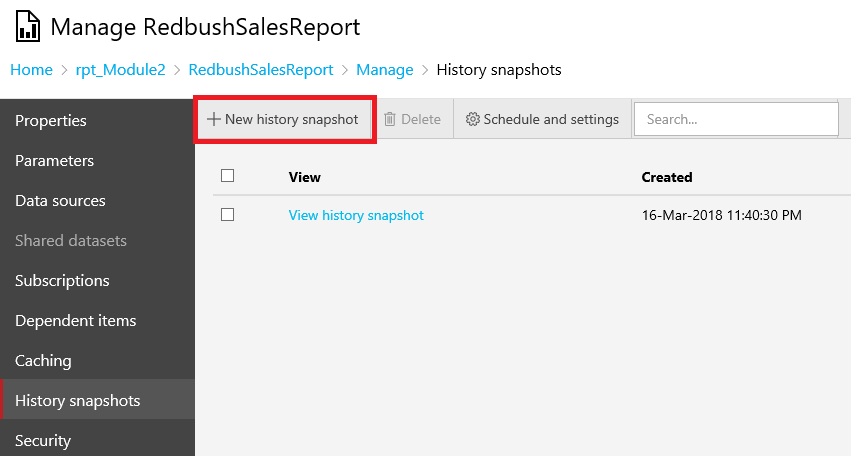This screenshot has height=462, width=856.
Task: Focus the Search input field
Action: 736,119
